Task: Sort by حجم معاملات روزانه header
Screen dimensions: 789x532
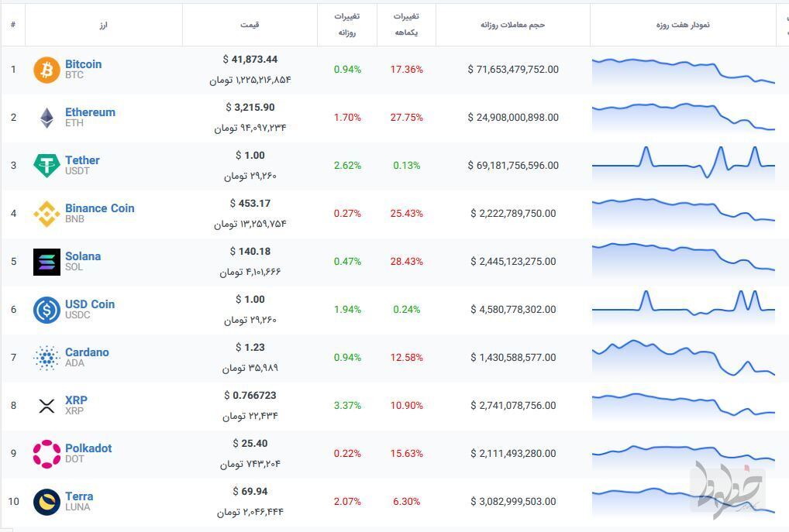Action: point(513,25)
